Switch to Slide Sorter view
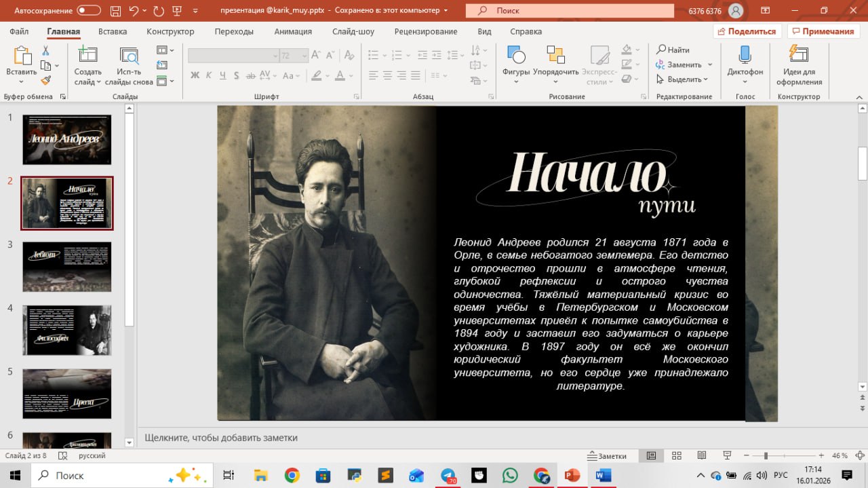868x488 pixels. tap(676, 455)
